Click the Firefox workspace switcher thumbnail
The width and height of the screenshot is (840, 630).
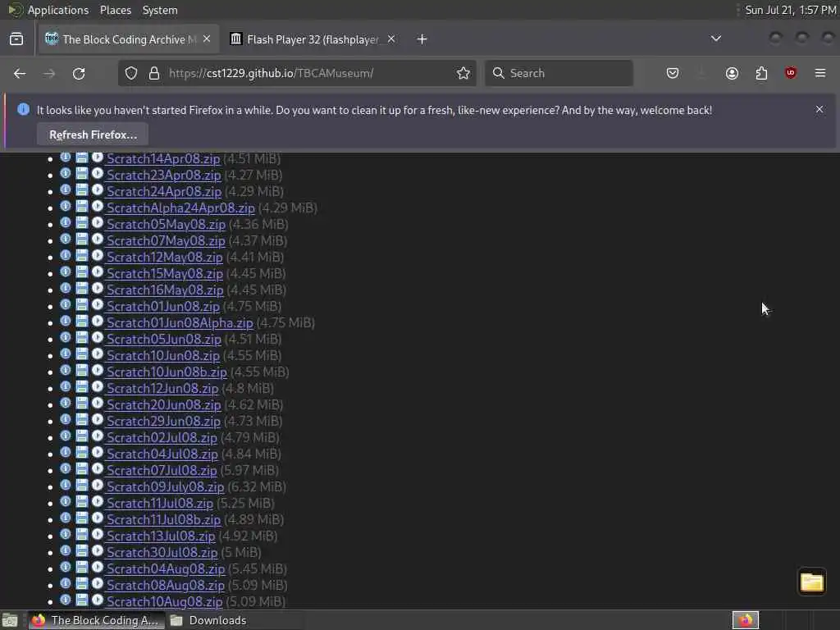(x=745, y=620)
